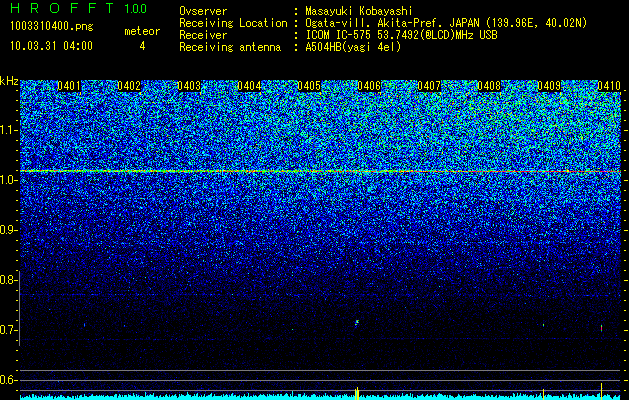Click the 0.8 frequency axis label
The height and width of the screenshot is (400, 629).
click(7, 280)
